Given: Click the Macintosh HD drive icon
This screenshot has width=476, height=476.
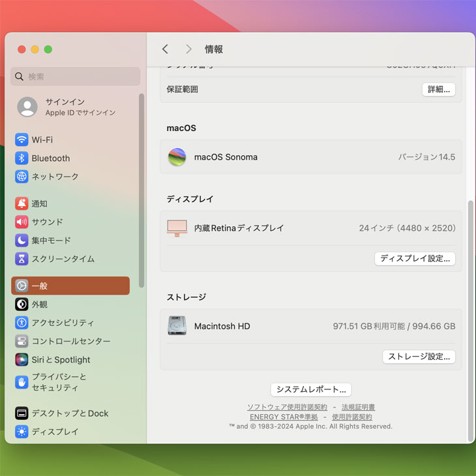Looking at the screenshot, I should 177,326.
